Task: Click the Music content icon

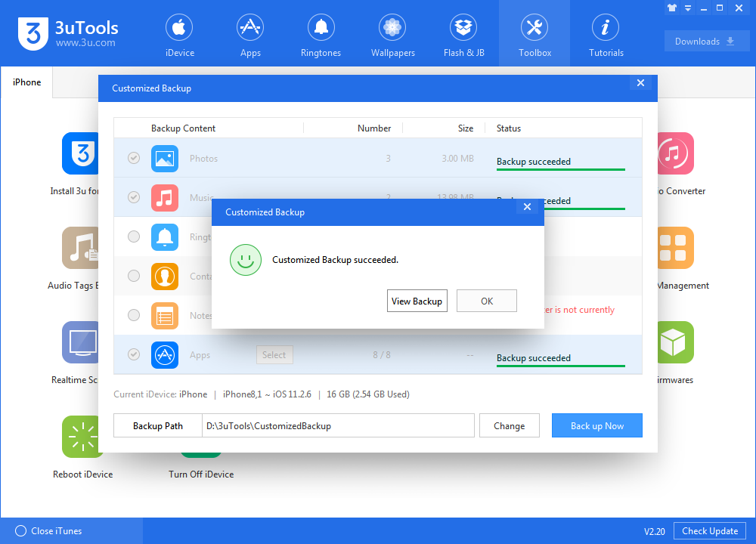Action: click(164, 198)
